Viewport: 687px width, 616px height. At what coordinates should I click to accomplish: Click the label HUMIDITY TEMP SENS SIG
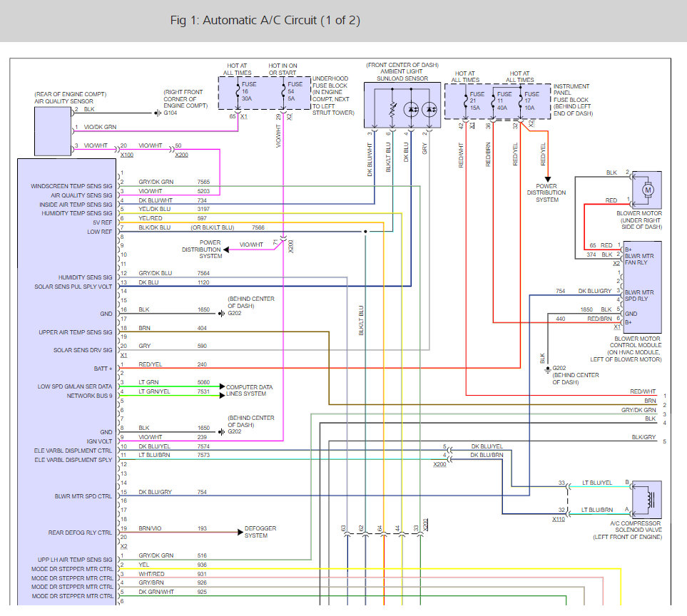[x=76, y=213]
